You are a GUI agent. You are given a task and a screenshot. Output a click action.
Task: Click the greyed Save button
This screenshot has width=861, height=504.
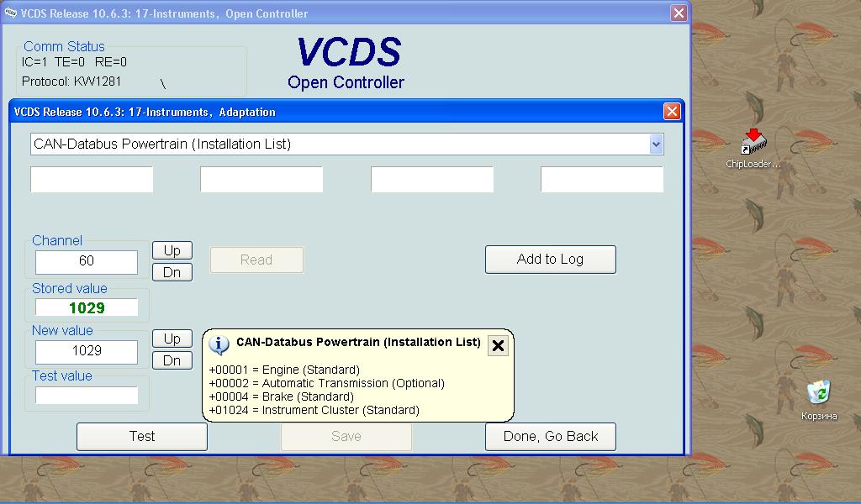(x=346, y=436)
